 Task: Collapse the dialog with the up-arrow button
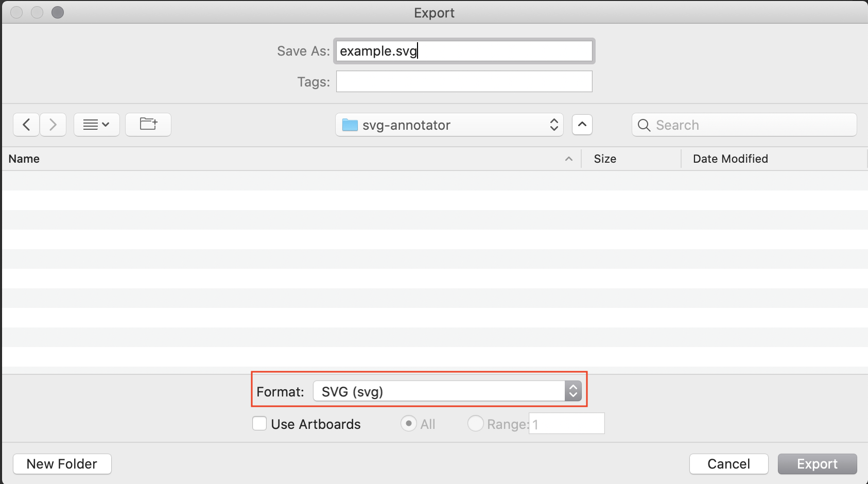coord(582,125)
